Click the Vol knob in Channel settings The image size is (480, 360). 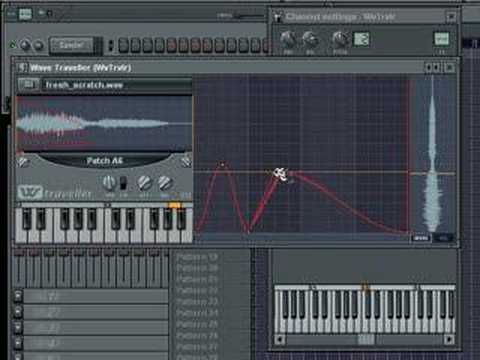pos(310,39)
